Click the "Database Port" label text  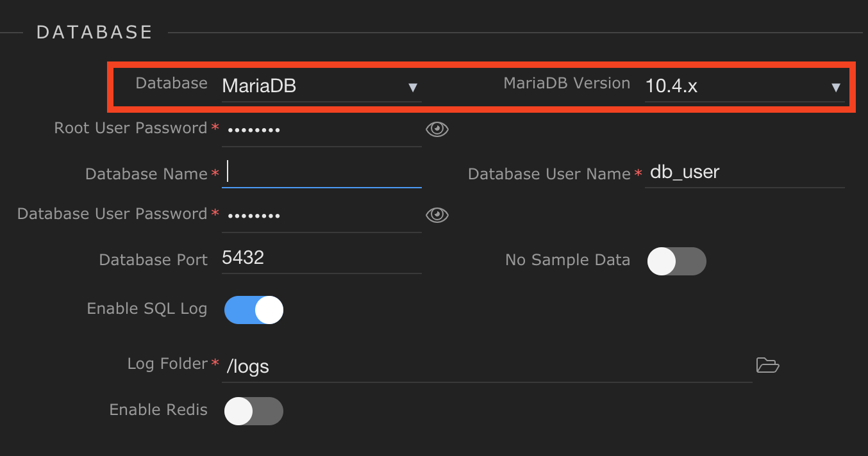pos(153,260)
